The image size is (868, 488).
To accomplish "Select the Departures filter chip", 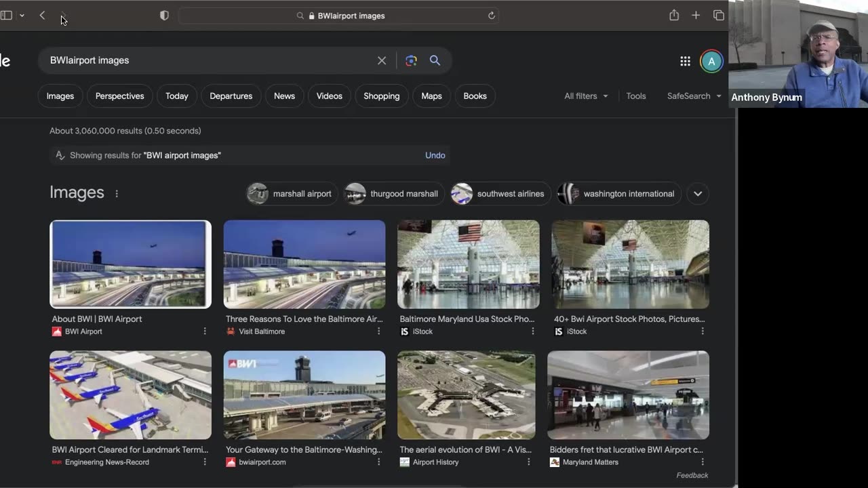I will click(231, 96).
